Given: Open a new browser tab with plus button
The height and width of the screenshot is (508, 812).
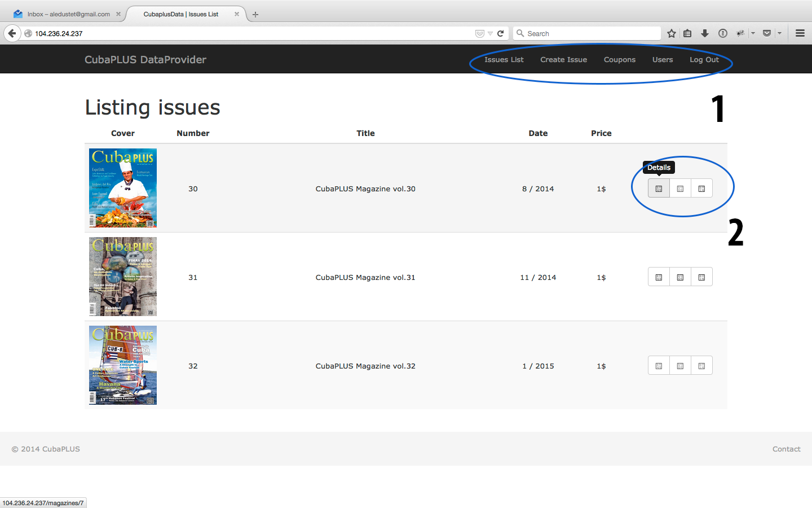Looking at the screenshot, I should pyautogui.click(x=255, y=15).
